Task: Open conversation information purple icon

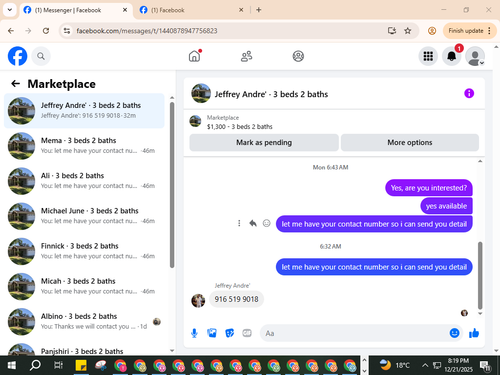Action: point(469,93)
